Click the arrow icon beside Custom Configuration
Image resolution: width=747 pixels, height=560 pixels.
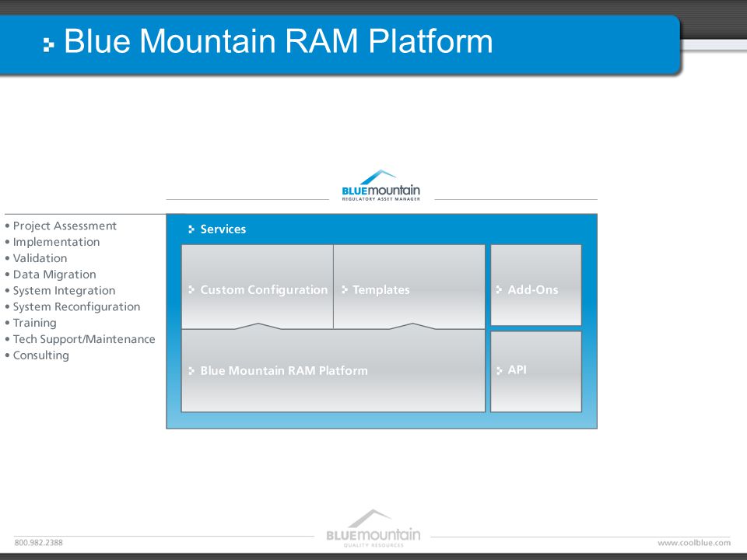(191, 289)
